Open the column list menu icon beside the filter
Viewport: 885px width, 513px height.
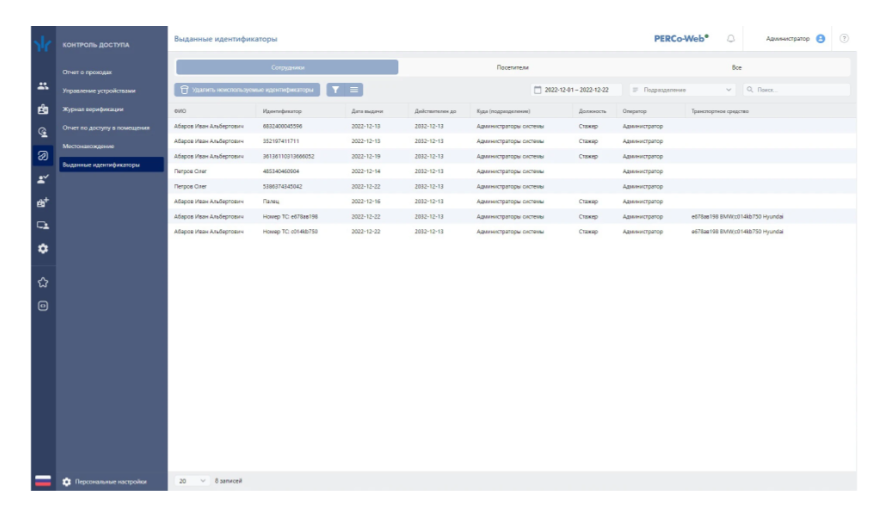pyautogui.click(x=354, y=90)
